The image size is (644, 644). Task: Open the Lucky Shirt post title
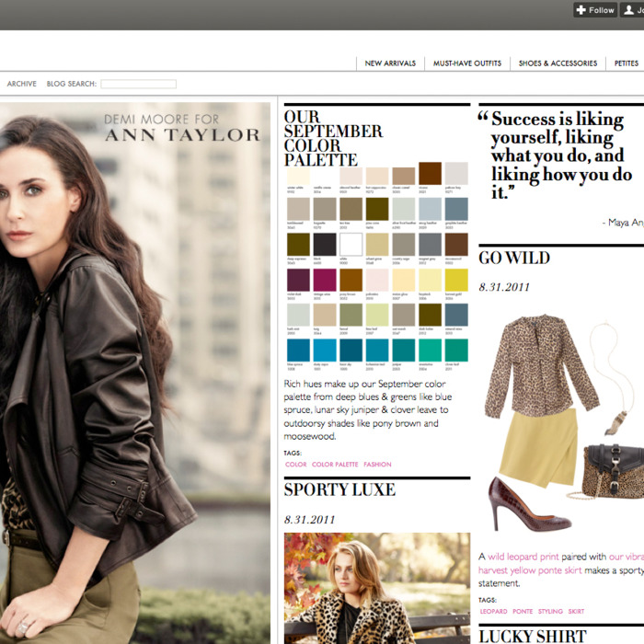click(x=533, y=637)
